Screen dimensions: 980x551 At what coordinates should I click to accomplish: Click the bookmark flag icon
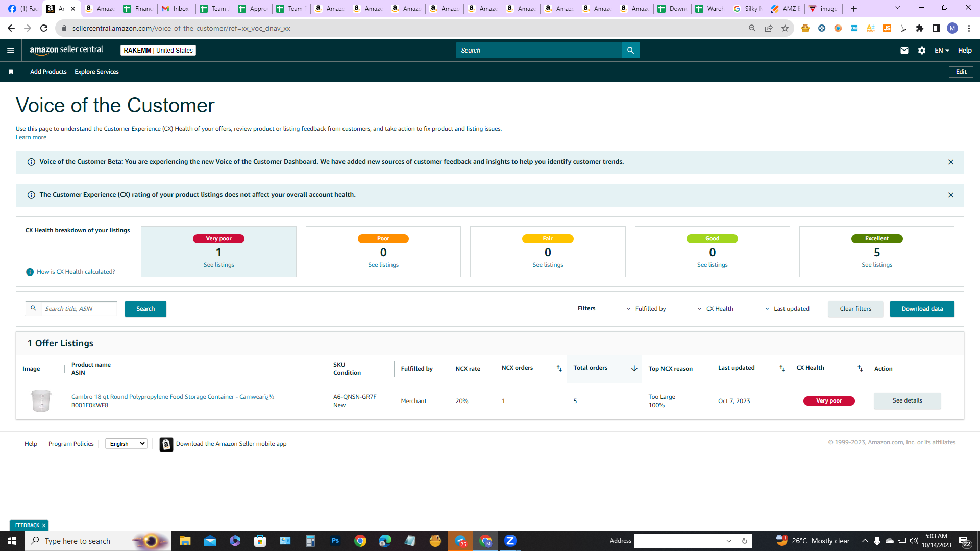click(11, 72)
